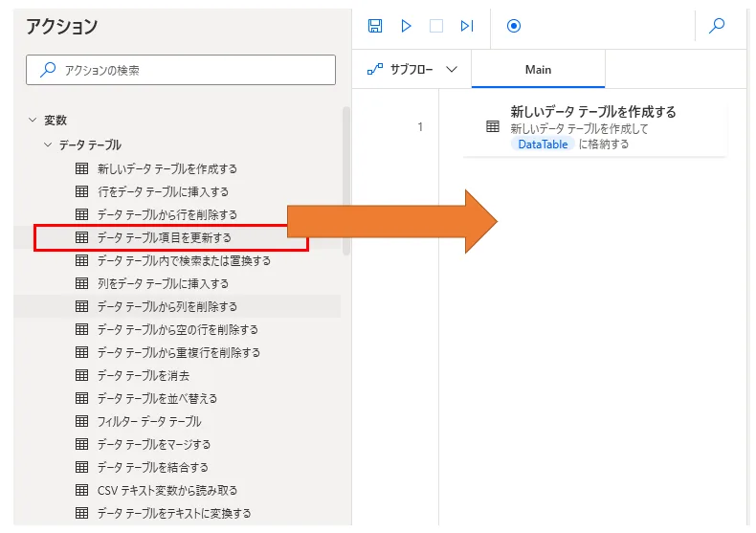The height and width of the screenshot is (533, 756).
Task: Click the DataTable variable badge
Action: (x=543, y=144)
